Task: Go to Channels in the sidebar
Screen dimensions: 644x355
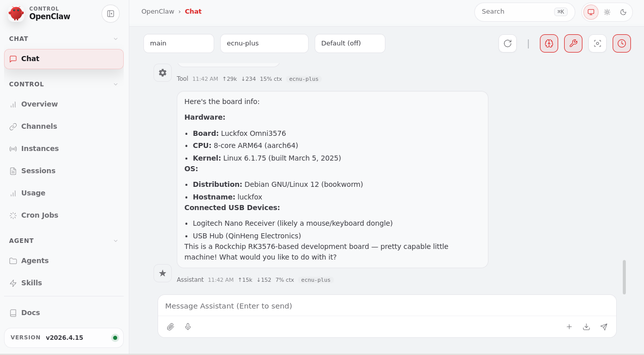Action: click(64, 126)
